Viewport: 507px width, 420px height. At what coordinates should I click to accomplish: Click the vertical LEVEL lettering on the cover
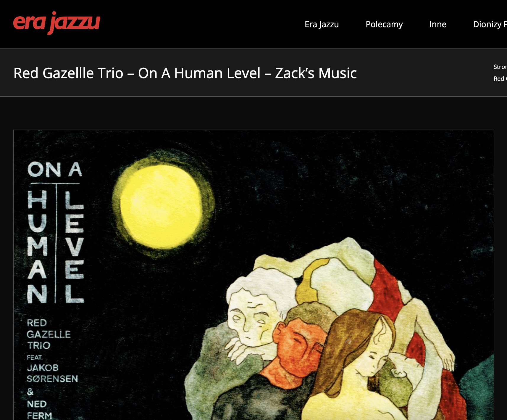pyautogui.click(x=75, y=247)
